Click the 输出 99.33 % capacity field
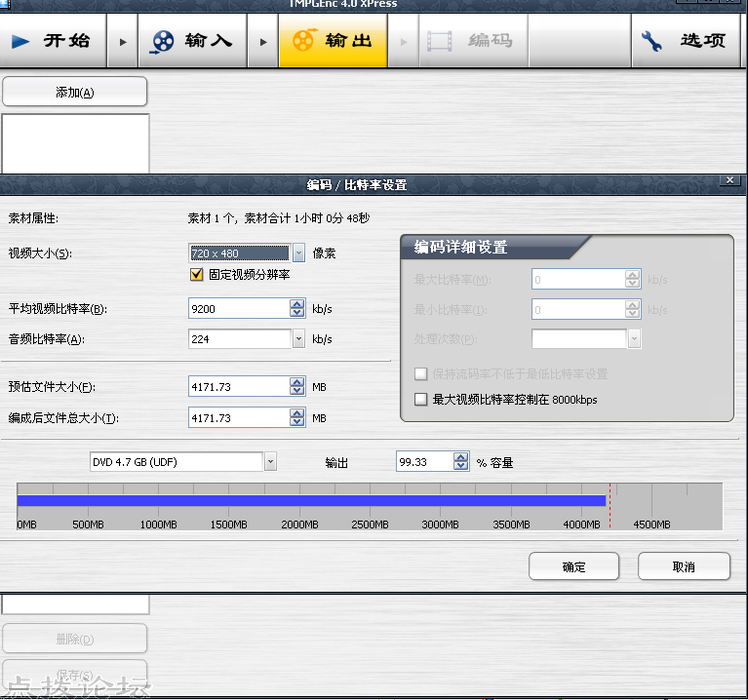 (424, 461)
